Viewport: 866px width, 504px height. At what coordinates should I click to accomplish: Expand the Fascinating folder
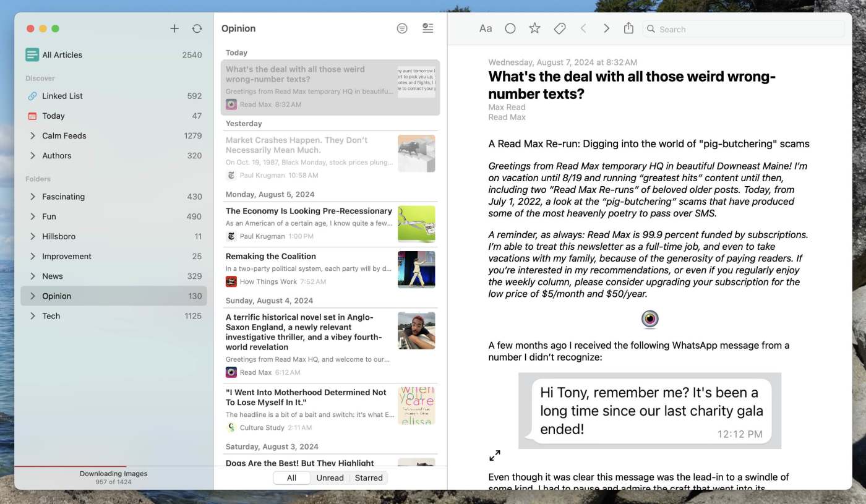coord(32,197)
